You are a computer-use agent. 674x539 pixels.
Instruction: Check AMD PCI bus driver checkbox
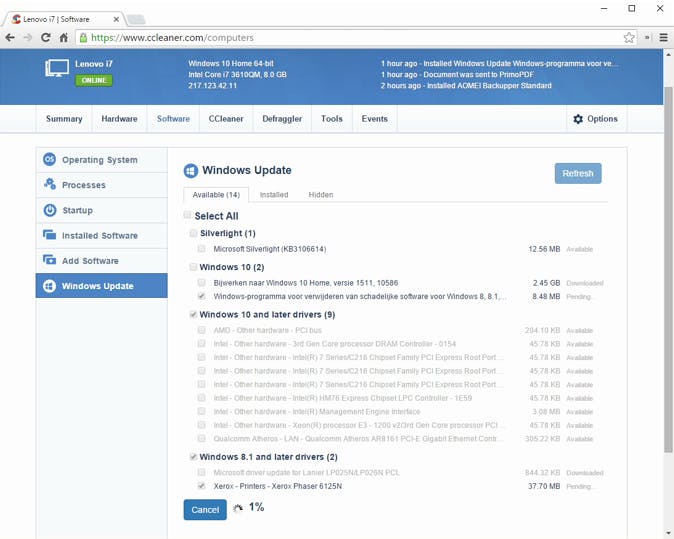[201, 330]
